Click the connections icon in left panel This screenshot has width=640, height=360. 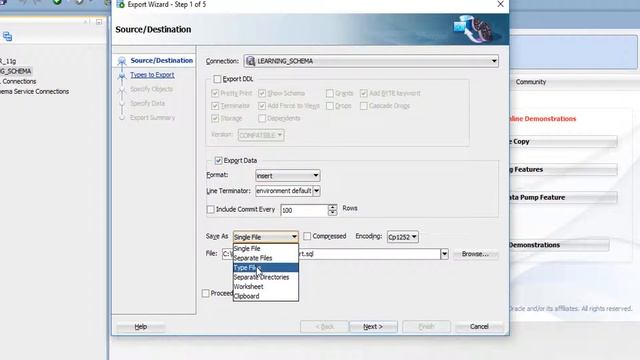[7, 37]
